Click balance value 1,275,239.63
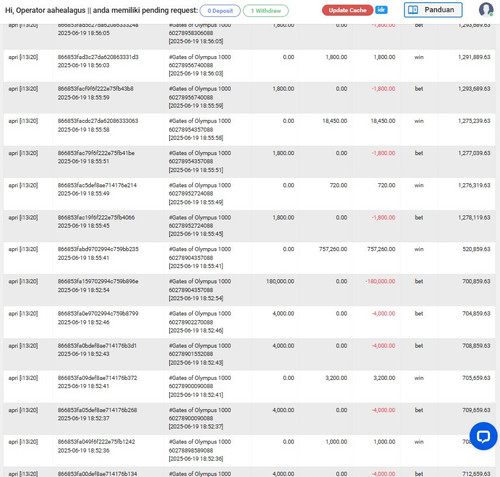Screen dimensions: 500x477 (x=474, y=121)
